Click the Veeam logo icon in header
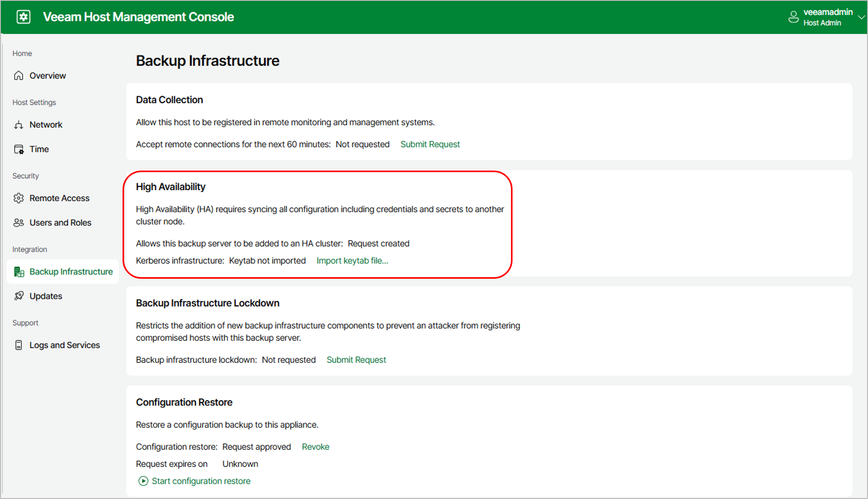Viewport: 868px width, 499px height. [23, 17]
